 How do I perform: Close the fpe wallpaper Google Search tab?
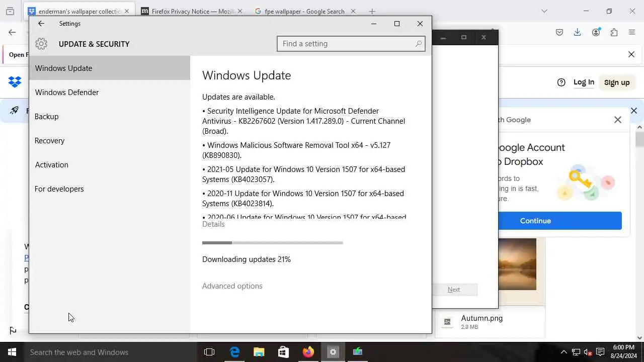tap(353, 11)
